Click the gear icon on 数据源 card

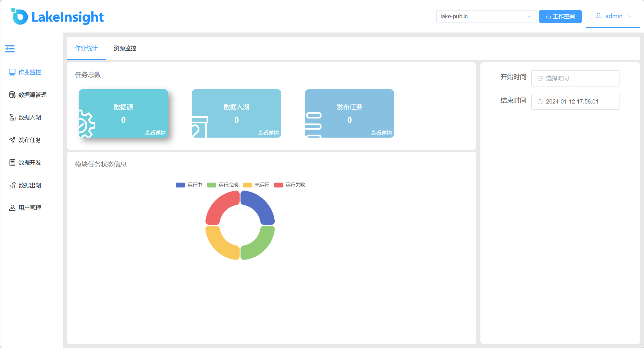pyautogui.click(x=87, y=124)
